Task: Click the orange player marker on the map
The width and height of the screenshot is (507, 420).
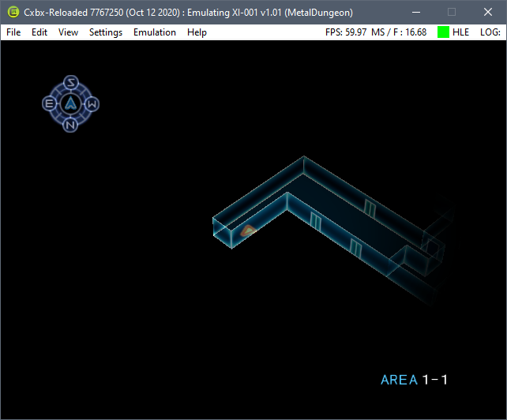Action: [x=248, y=231]
